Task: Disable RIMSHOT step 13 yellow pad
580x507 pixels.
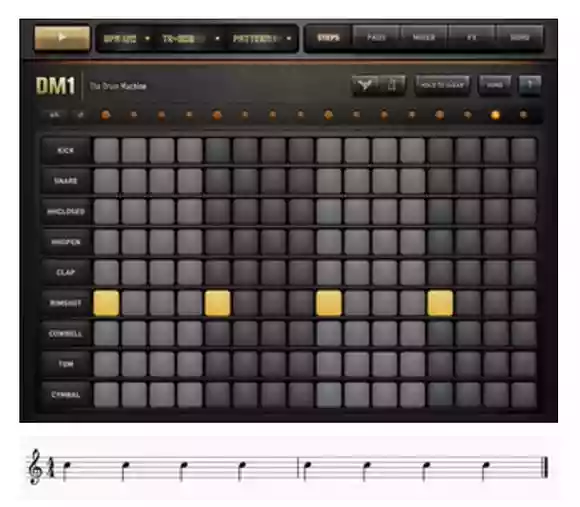Action: (x=440, y=303)
